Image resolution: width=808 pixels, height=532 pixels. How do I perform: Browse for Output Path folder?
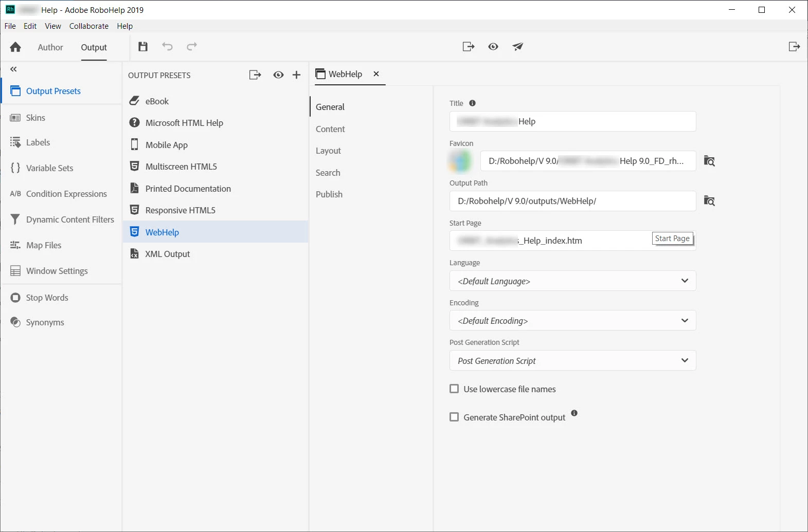709,200
